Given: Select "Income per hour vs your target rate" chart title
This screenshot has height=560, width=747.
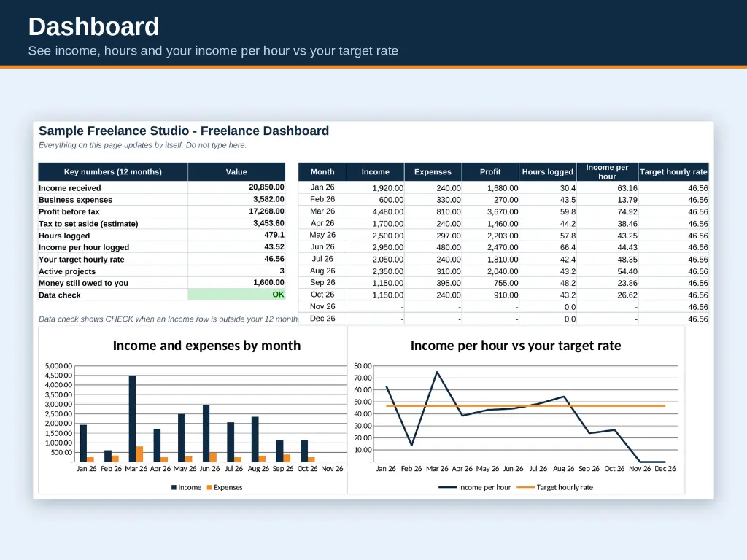Looking at the screenshot, I should pos(516,345).
